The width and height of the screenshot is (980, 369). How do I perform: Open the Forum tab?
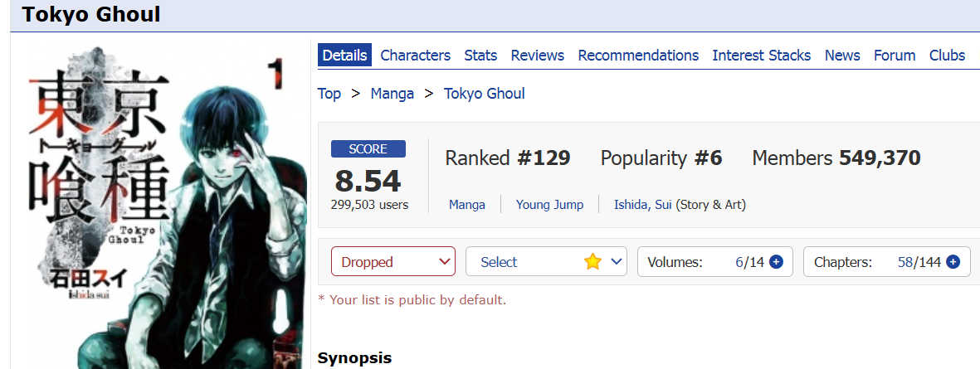(x=895, y=55)
